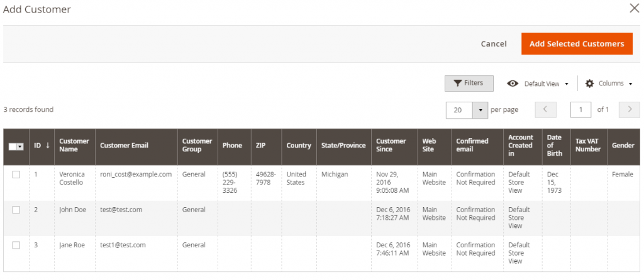Expand the per page size dropdown
The height and width of the screenshot is (280, 644).
[x=480, y=110]
